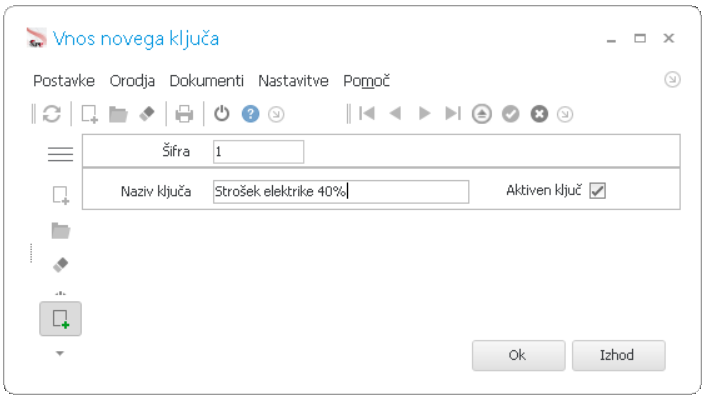Close the Vnos novega ključa window
Image resolution: width=705 pixels, height=399 pixels.
pos(669,39)
